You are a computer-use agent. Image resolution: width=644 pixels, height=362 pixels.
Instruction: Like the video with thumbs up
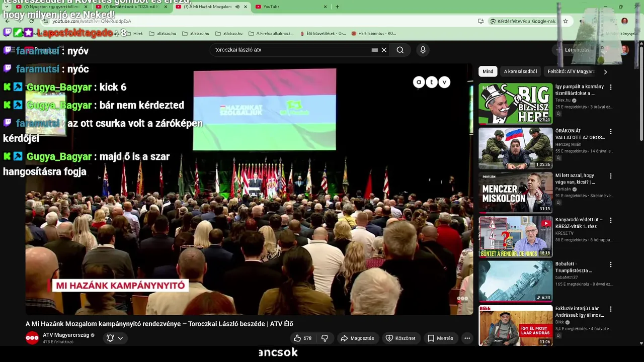(x=302, y=338)
